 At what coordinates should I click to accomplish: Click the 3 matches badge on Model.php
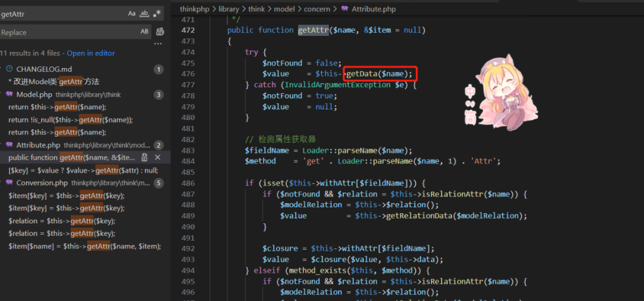tap(159, 95)
